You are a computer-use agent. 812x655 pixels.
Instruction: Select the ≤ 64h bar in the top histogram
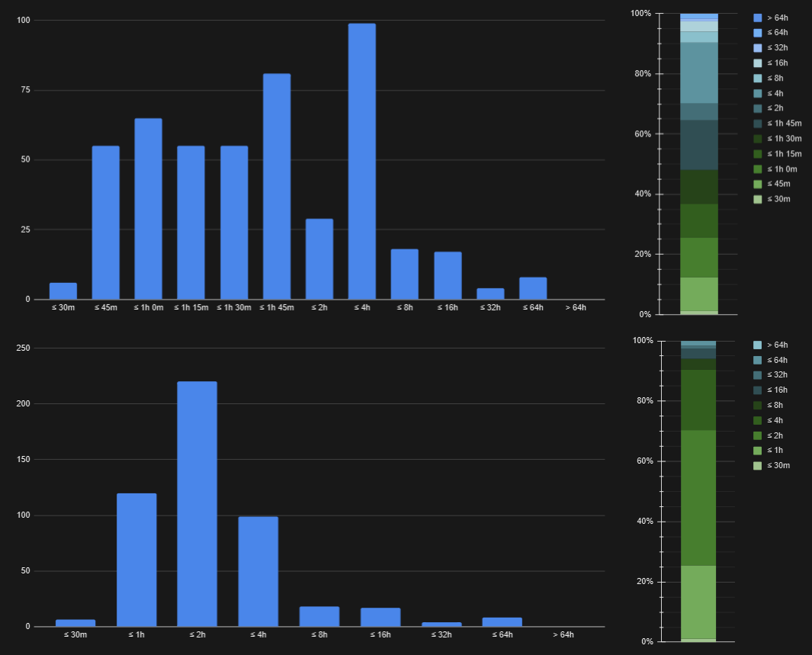pyautogui.click(x=533, y=288)
